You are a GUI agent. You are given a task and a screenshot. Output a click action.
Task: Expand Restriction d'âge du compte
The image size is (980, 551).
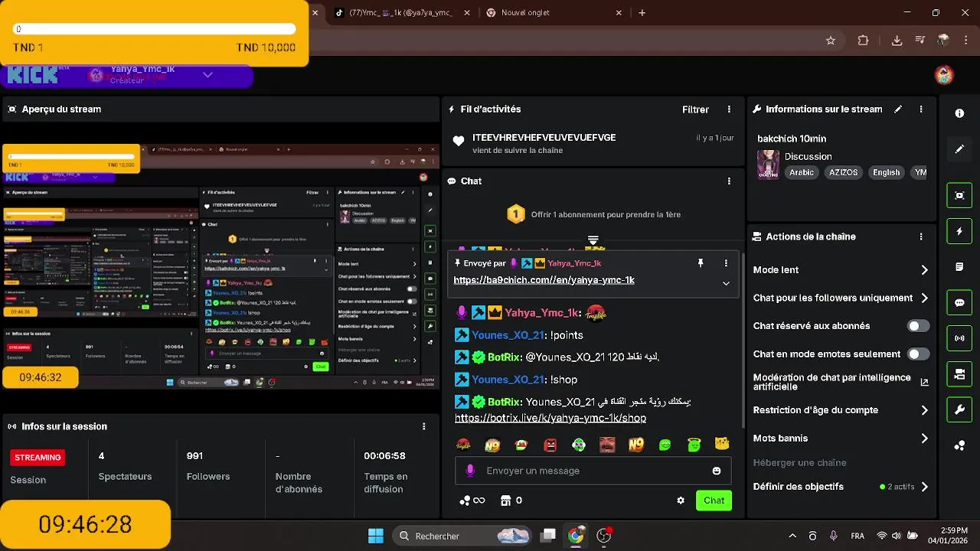(841, 410)
